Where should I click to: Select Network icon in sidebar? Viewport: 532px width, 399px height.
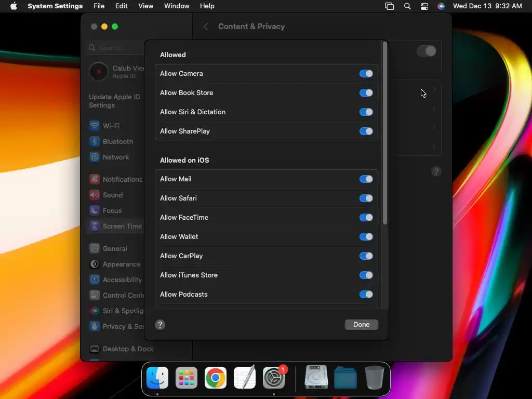pos(95,157)
